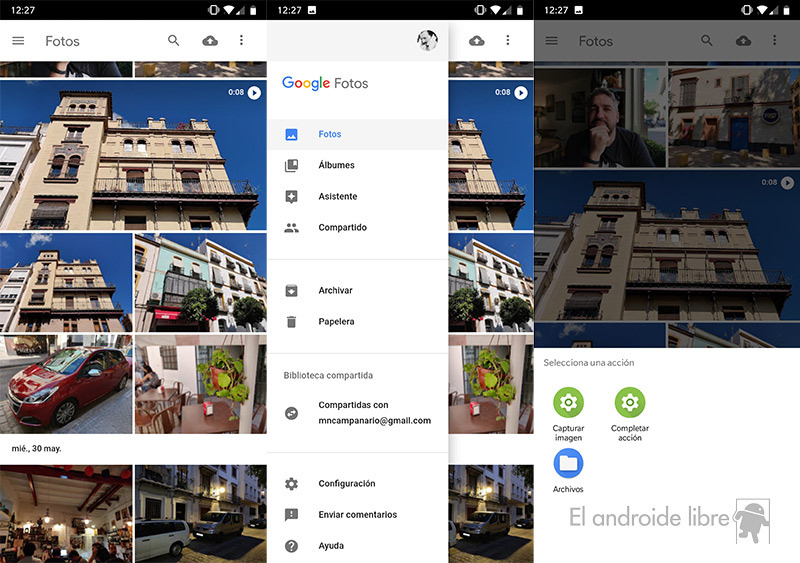
Task: Tap dimmed overflow menu in right screen
Action: tap(774, 40)
